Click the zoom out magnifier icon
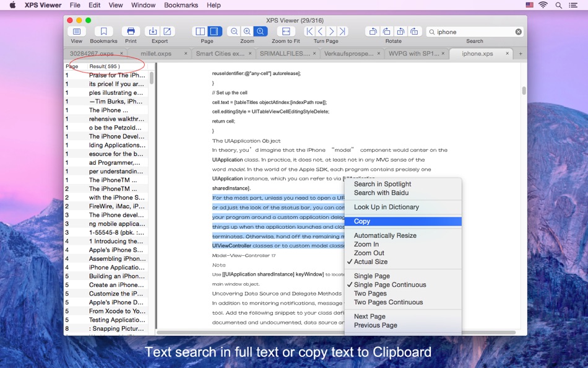Image resolution: width=588 pixels, height=368 pixels. 234,32
